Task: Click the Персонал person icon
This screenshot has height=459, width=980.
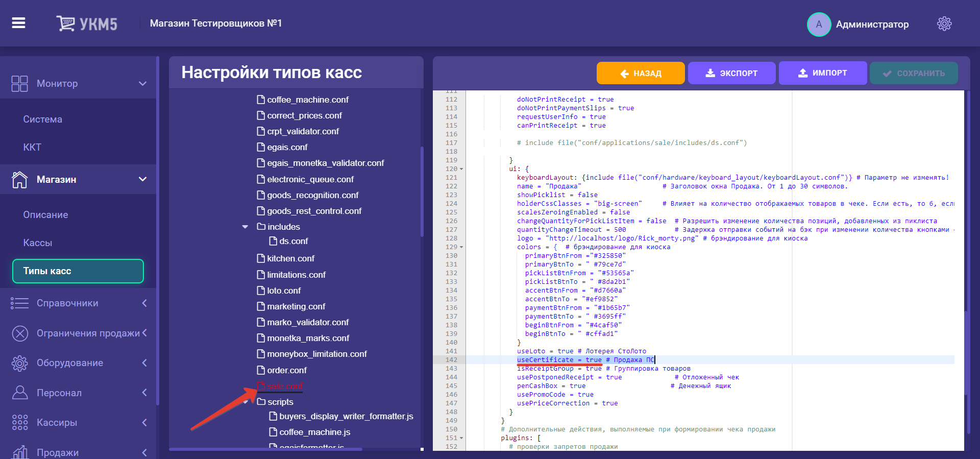Action: (19, 393)
